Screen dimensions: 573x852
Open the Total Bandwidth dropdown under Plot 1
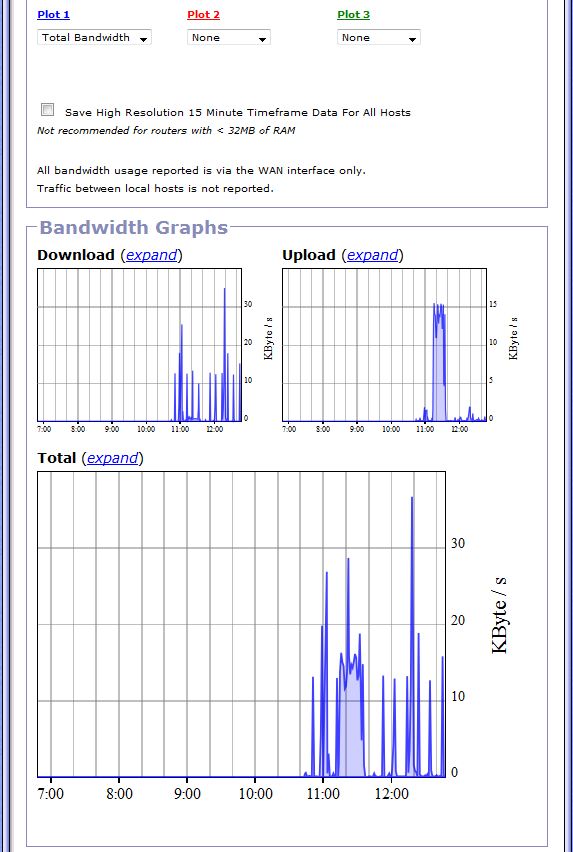pyautogui.click(x=95, y=37)
